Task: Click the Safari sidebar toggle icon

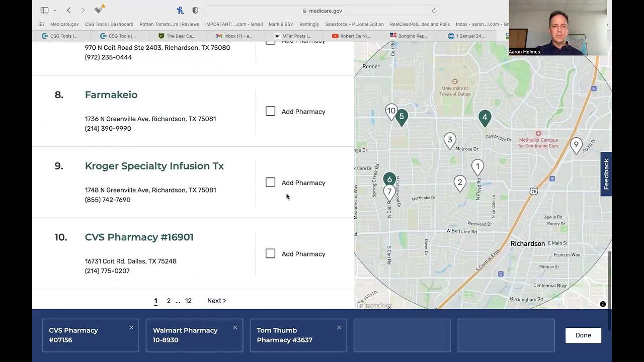Action: [44, 10]
